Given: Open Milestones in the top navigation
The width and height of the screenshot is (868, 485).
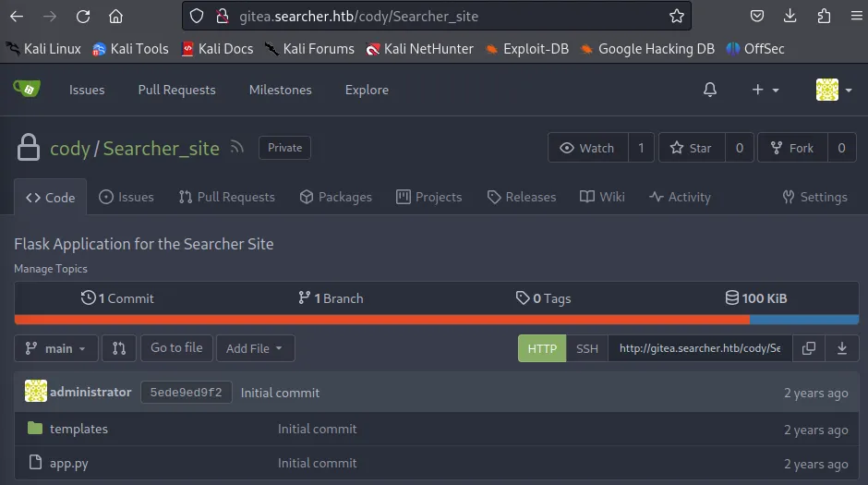Looking at the screenshot, I should click(280, 90).
